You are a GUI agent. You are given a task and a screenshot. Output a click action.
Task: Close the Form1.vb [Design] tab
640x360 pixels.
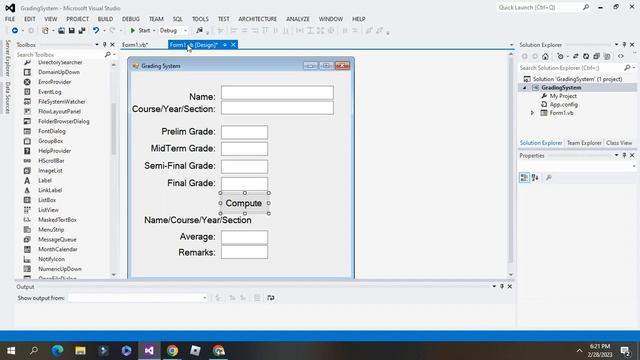coord(233,45)
